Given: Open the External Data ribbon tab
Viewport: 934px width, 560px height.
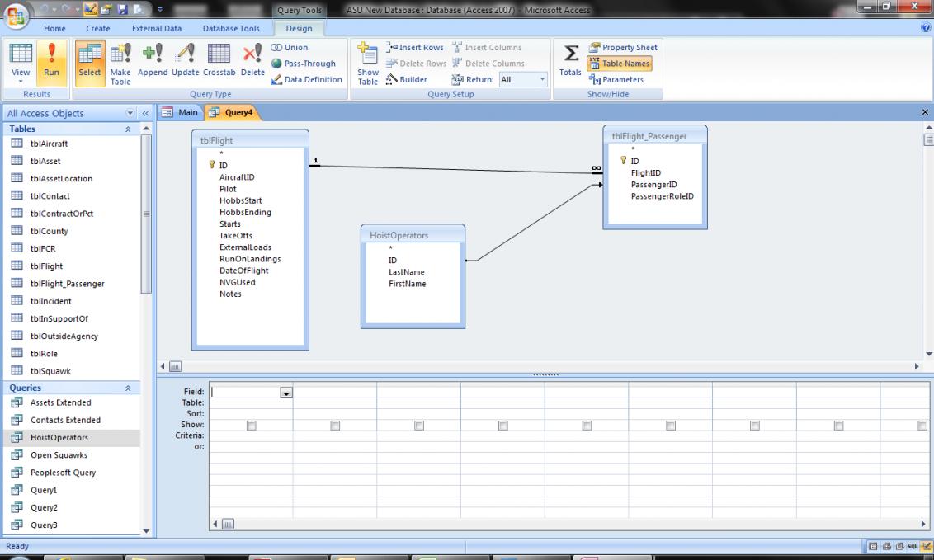Looking at the screenshot, I should [x=157, y=29].
